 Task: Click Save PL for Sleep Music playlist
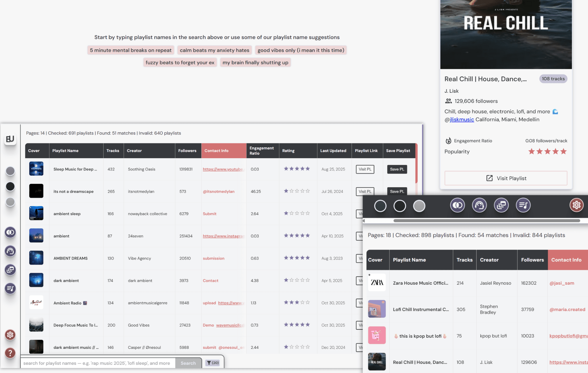(397, 169)
